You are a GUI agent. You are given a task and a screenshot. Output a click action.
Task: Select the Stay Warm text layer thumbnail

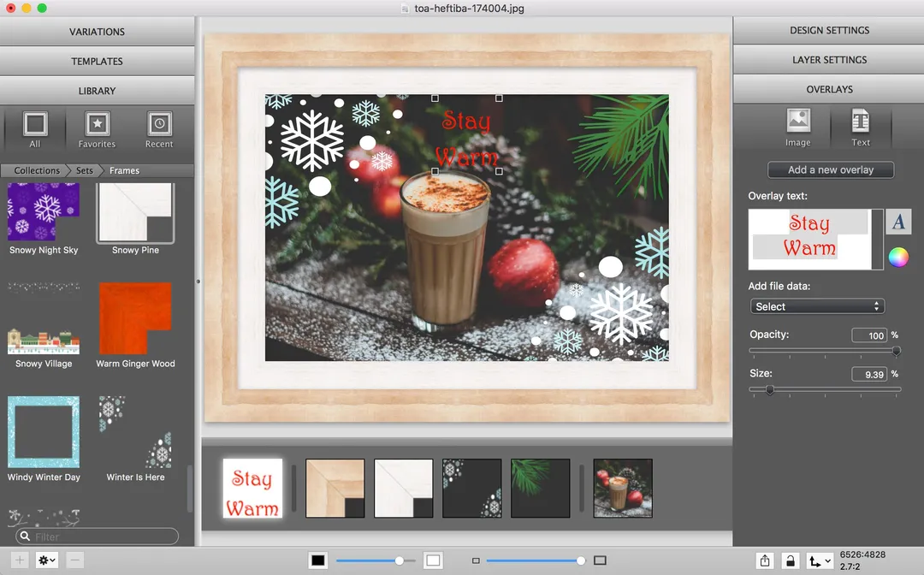pos(252,489)
